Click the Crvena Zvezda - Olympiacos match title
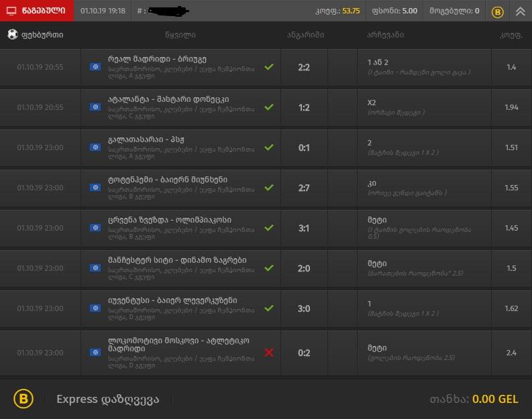Screen dimensions: 532x419 pyautogui.click(x=170, y=220)
